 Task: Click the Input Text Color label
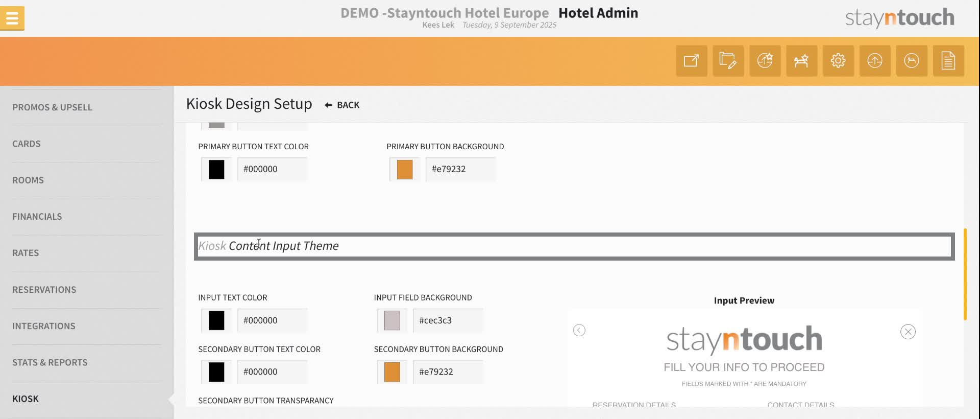point(233,297)
